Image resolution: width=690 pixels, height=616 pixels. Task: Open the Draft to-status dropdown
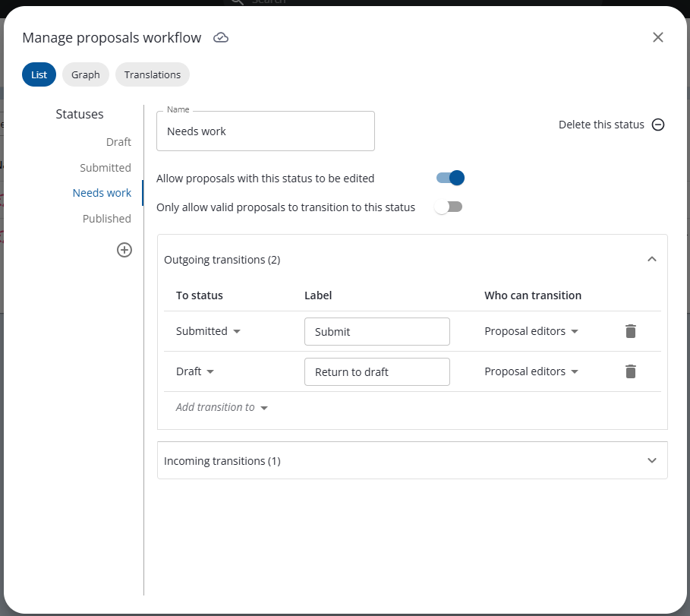195,371
